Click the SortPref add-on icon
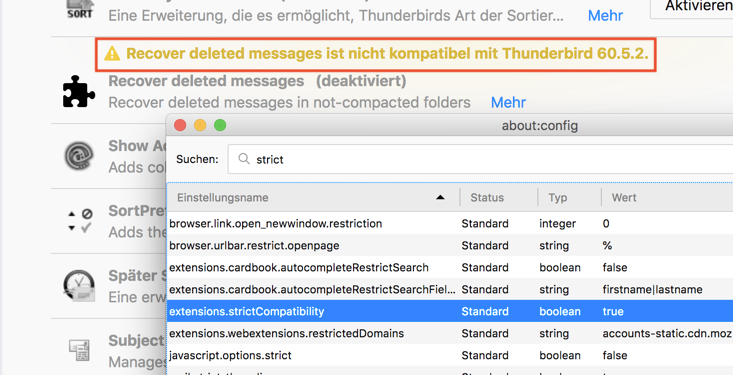Viewport: 733px width, 375px height. (80, 221)
